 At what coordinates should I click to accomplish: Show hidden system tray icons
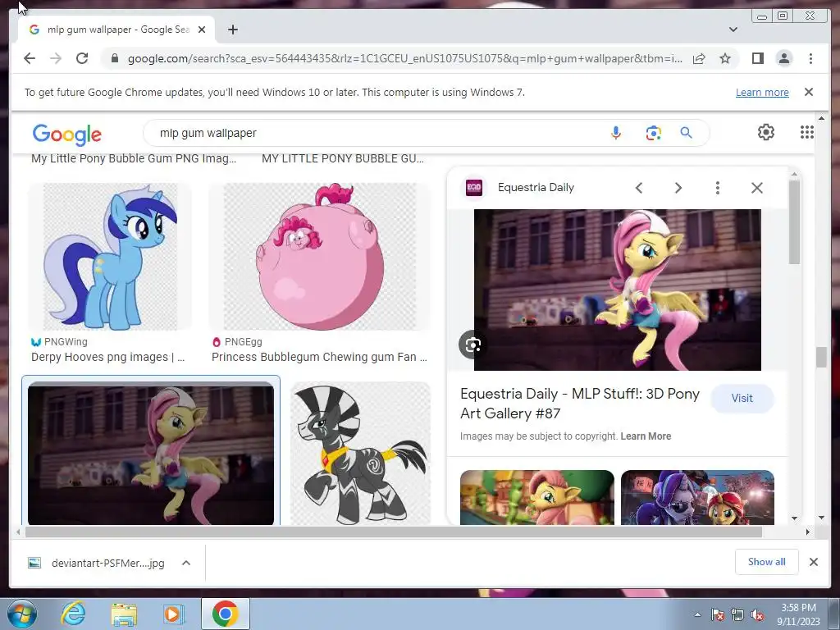coord(697,614)
